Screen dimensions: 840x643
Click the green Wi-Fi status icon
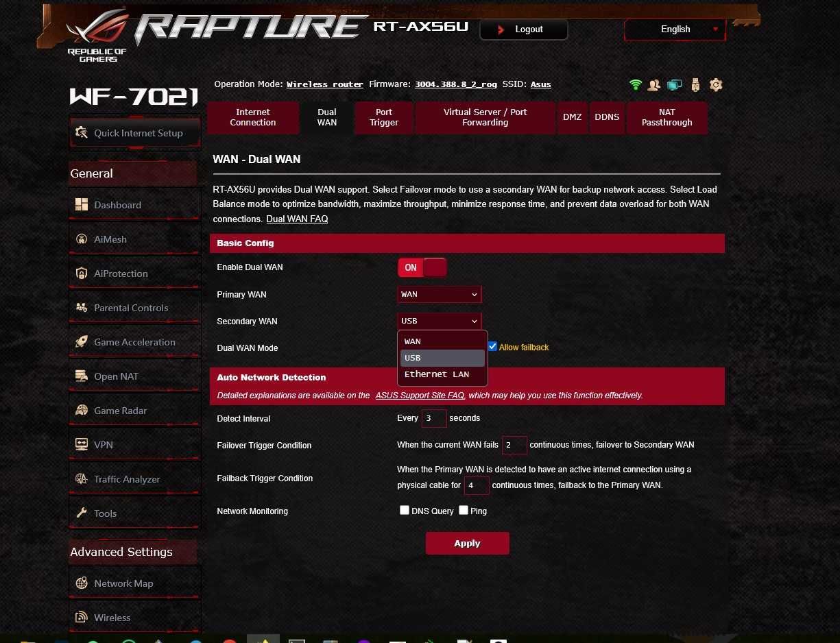(x=636, y=85)
